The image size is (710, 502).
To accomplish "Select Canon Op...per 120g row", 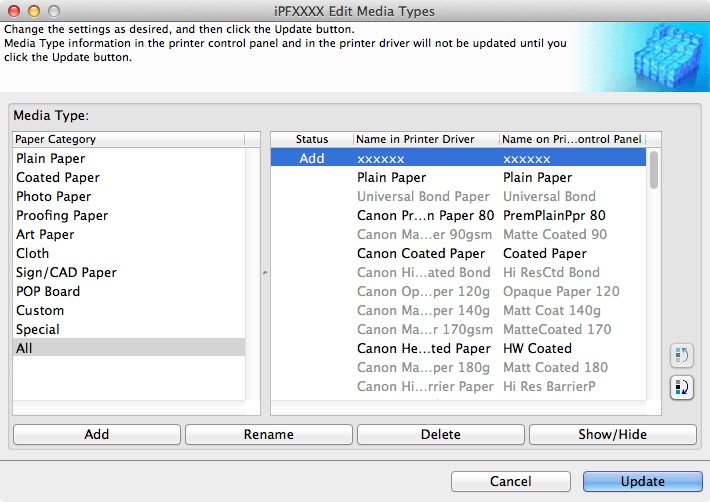I will (x=458, y=292).
